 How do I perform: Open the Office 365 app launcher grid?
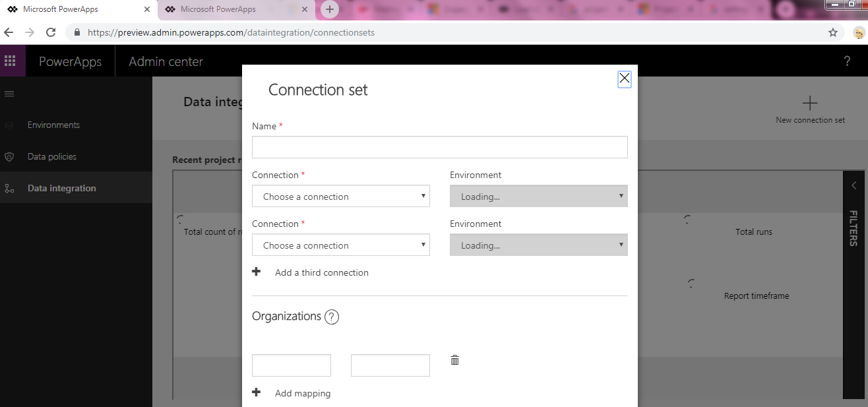pyautogui.click(x=11, y=61)
